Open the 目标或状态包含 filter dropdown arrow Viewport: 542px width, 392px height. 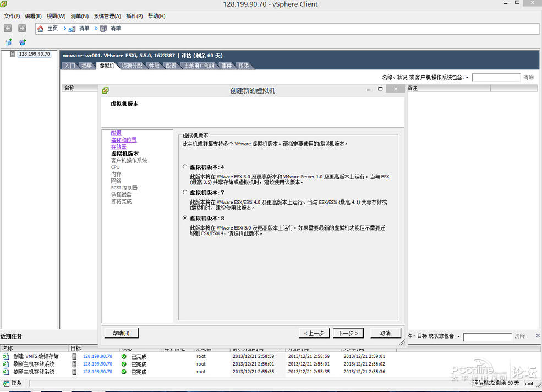(x=459, y=336)
